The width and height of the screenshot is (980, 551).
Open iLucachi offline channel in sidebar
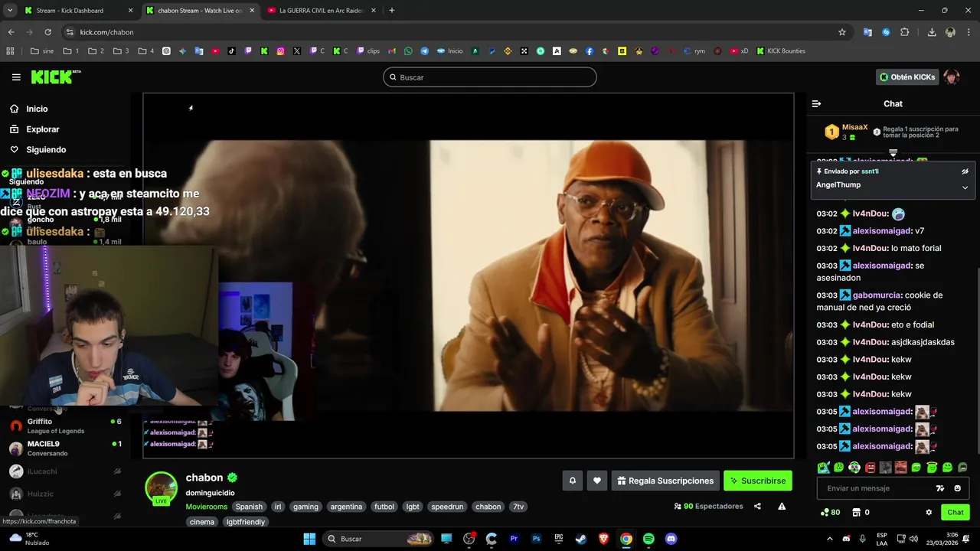(65, 471)
